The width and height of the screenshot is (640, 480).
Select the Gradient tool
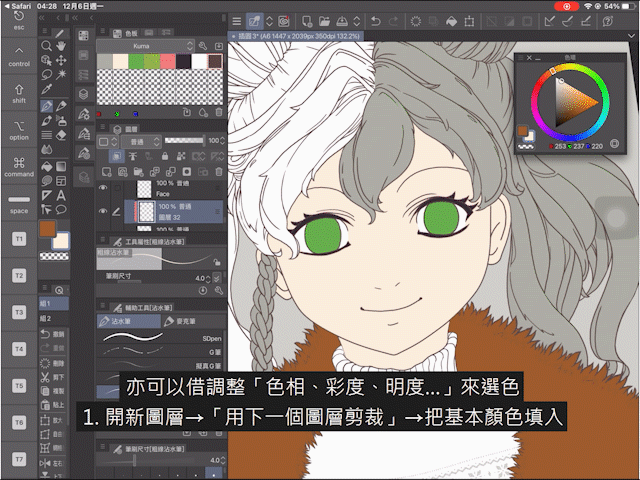pyautogui.click(x=61, y=167)
